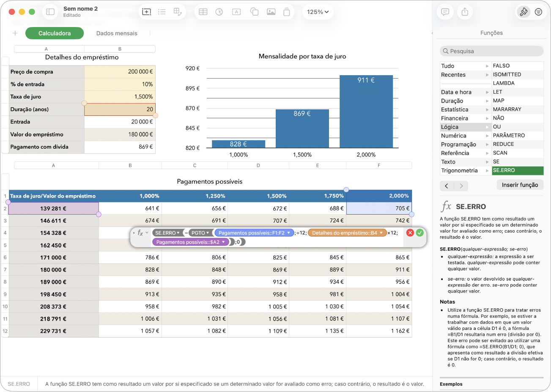Open the comment icon in toolbar
The width and height of the screenshot is (551, 392).
click(445, 12)
